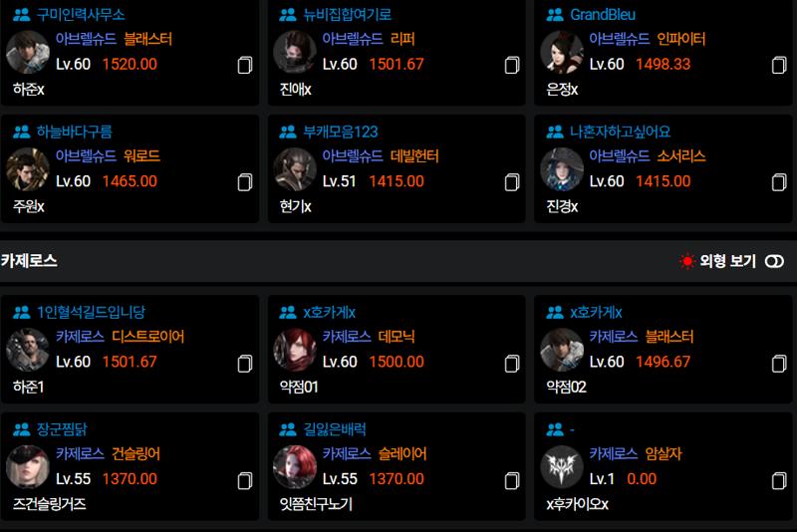Copy character name 은정x

pos(779,65)
